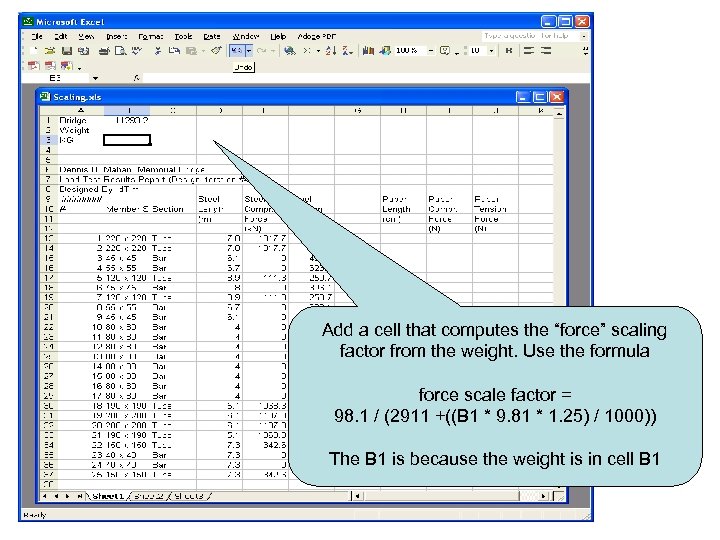
Task: Open the Chart Wizard icon
Action: pyautogui.click(x=368, y=51)
